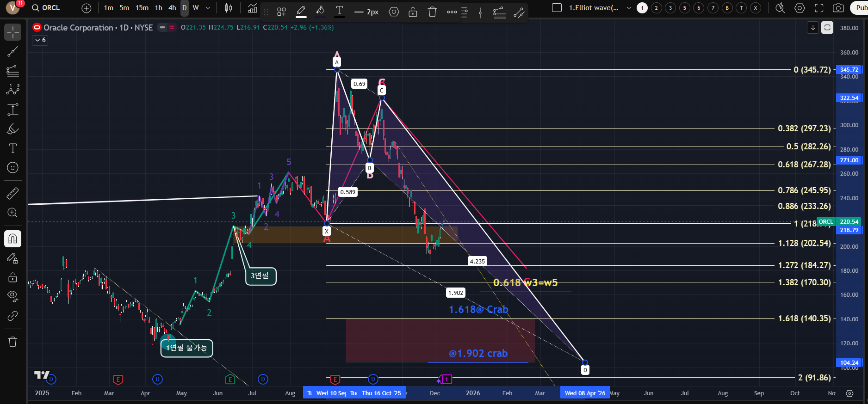Toggle hide all drawings eye icon

pos(12,296)
